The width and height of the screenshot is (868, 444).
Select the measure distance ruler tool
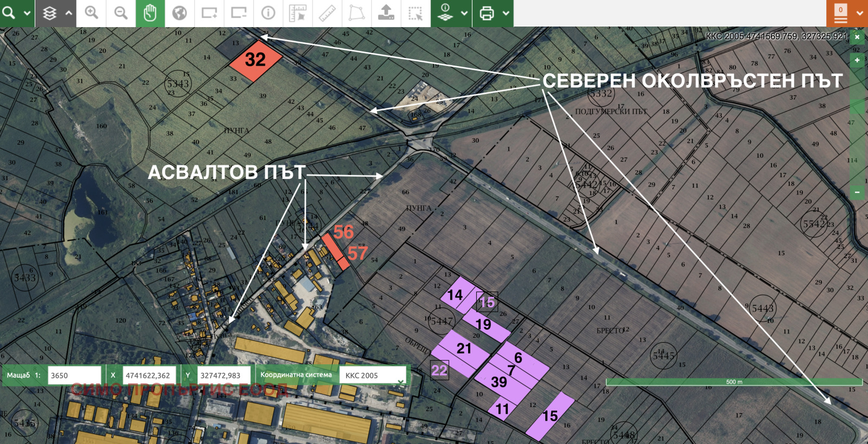(327, 13)
